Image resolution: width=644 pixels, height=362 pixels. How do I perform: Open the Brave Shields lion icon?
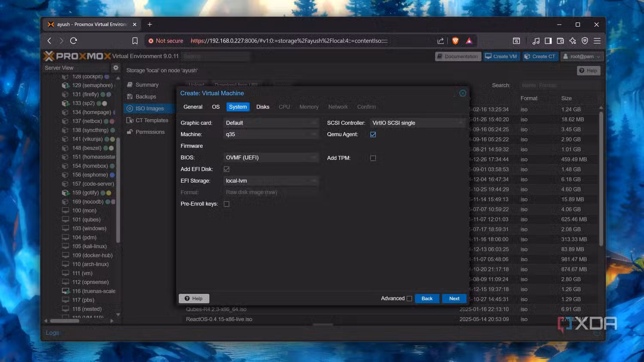(x=456, y=41)
